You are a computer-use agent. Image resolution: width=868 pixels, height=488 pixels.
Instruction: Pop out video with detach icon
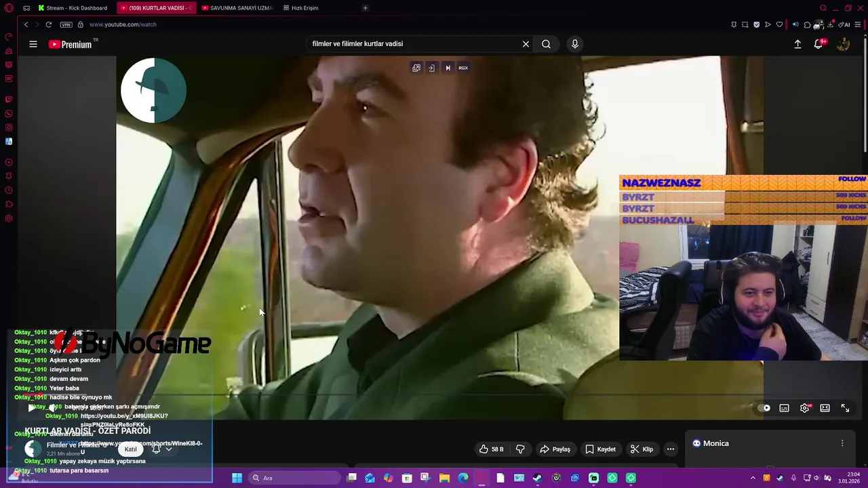tap(416, 68)
